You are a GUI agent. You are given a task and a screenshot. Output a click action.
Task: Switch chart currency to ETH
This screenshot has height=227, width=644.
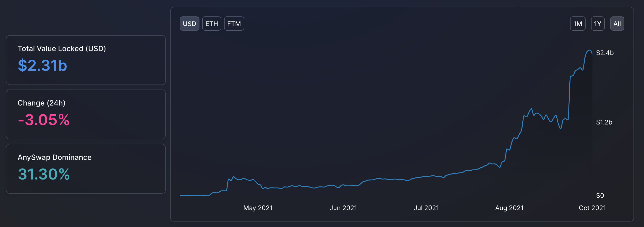pos(212,24)
